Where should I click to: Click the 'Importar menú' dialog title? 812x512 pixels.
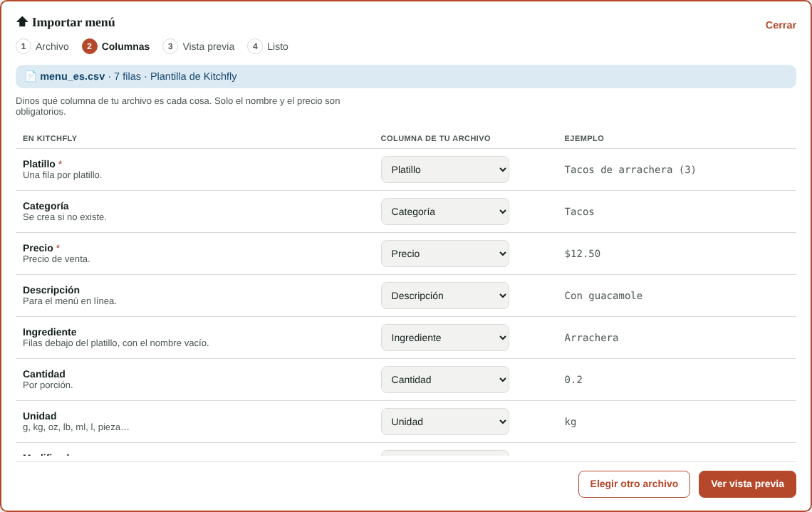73,22
